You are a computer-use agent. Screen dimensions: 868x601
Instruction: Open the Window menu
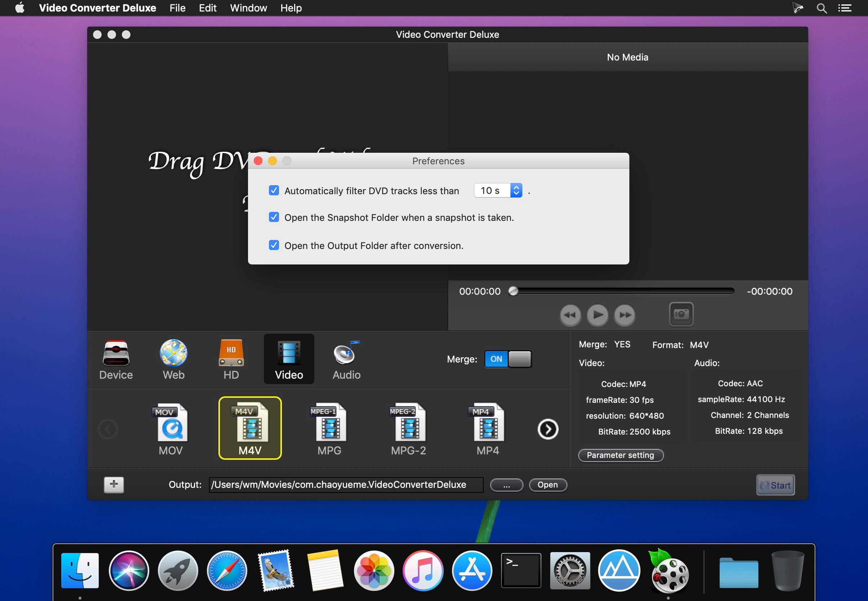pos(248,8)
